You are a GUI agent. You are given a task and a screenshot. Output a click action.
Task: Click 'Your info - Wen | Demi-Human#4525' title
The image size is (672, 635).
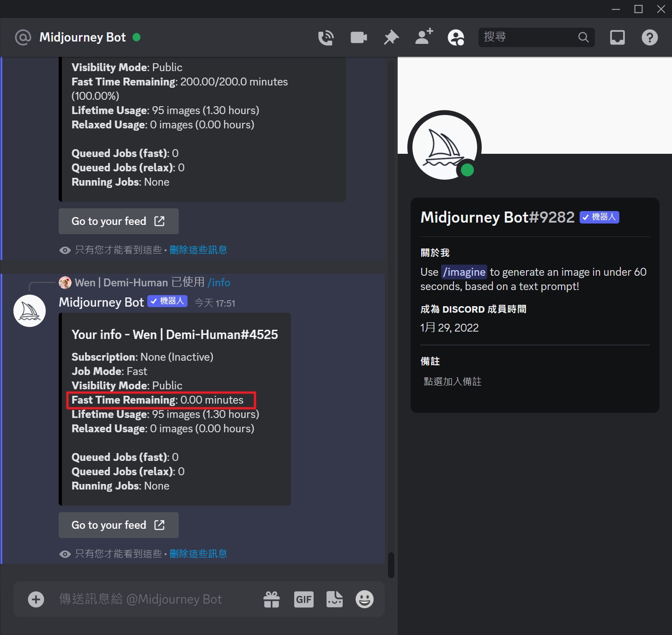pos(175,334)
